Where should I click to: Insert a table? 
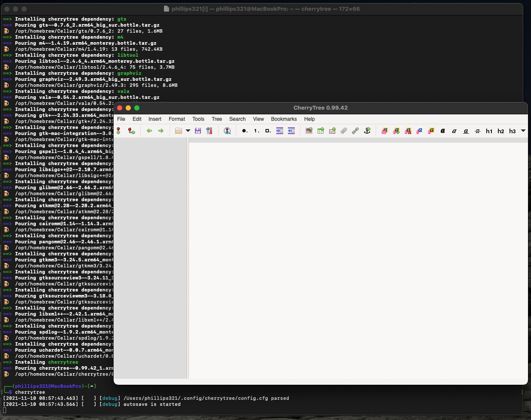coord(321,131)
